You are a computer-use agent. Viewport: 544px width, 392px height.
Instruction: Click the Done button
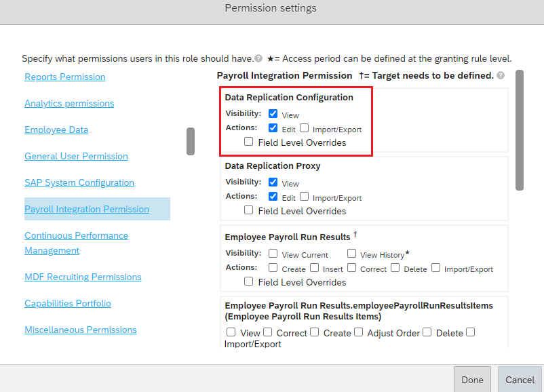[x=472, y=380]
